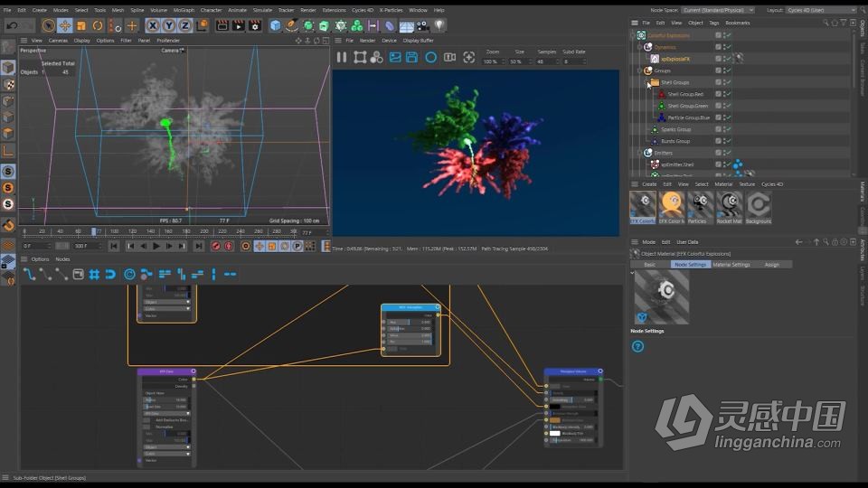Open the MoGraph menu
Screen dimensions: 868x488
(184, 10)
